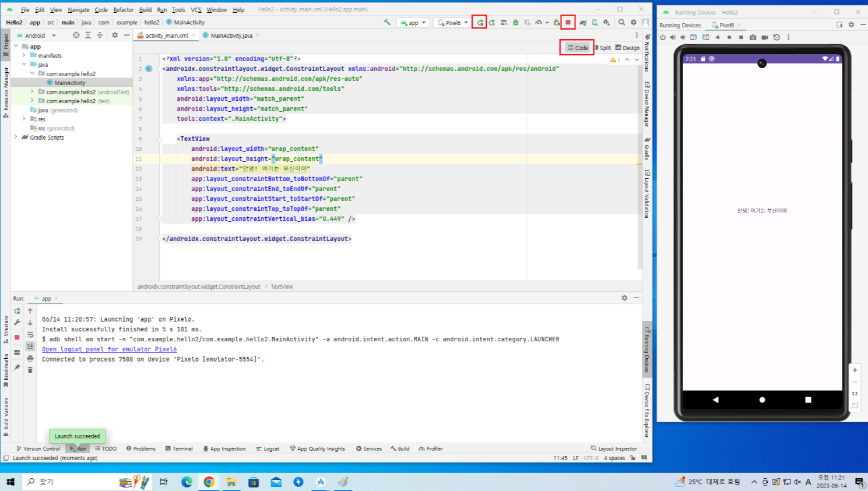This screenshot has width=868, height=491.
Task: Select MainActivity in the project tree
Action: point(70,83)
